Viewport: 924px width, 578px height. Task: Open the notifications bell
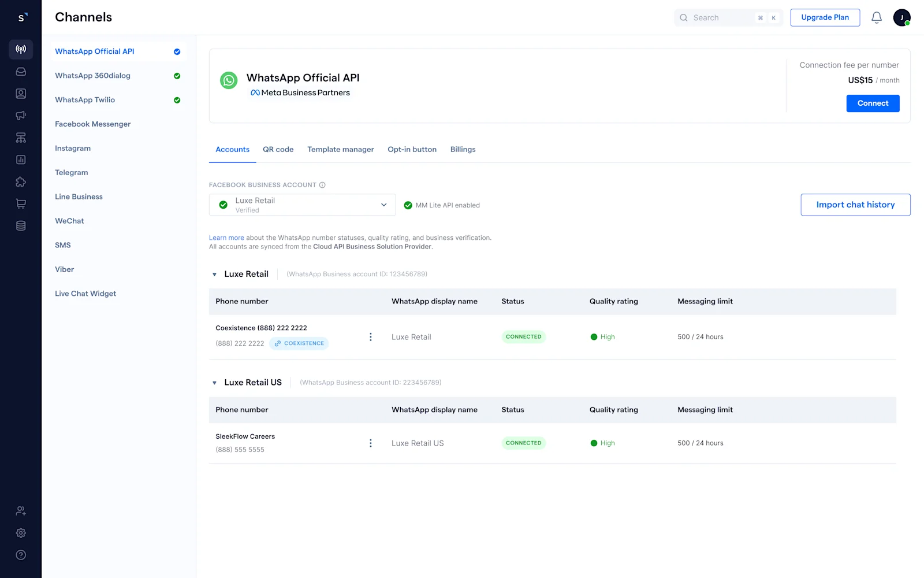[x=877, y=17]
